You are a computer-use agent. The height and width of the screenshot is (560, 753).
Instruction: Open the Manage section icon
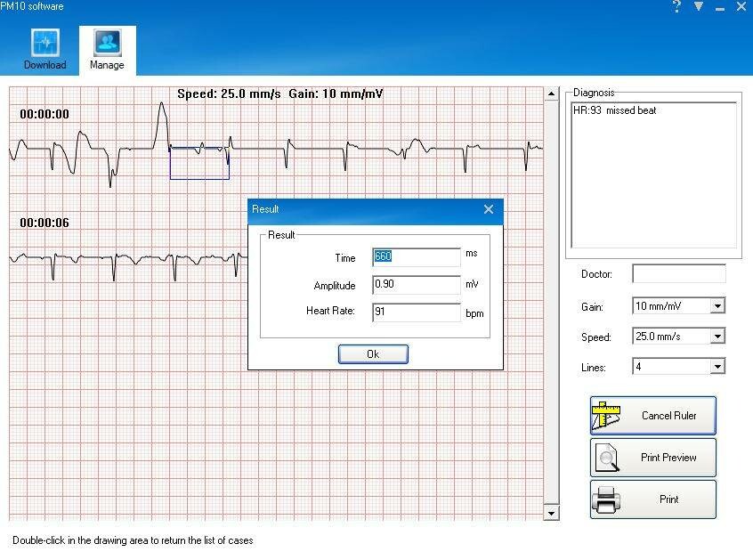coord(106,42)
